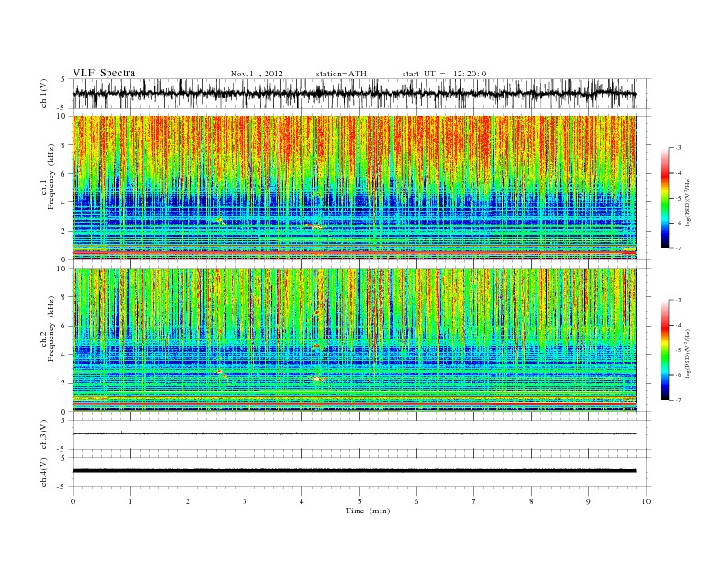The image size is (728, 563).
Task: Click the ch.3 flat waveform trace
Action: tap(354, 434)
